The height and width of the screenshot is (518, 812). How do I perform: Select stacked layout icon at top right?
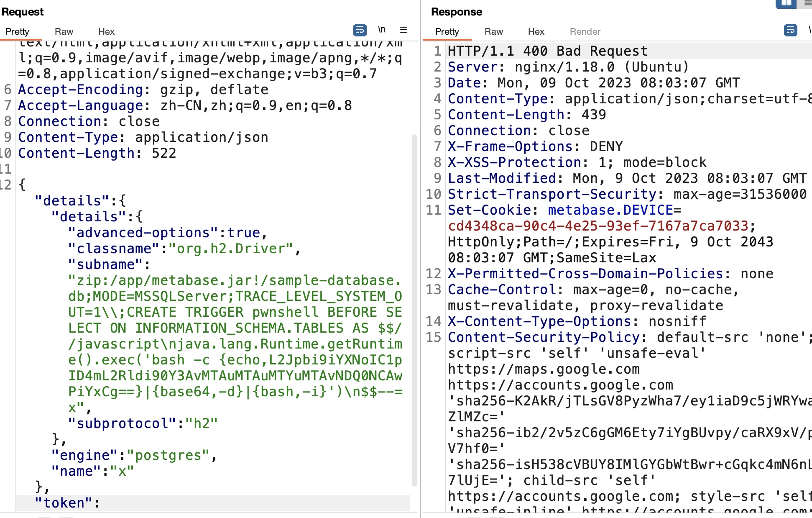(x=808, y=3)
